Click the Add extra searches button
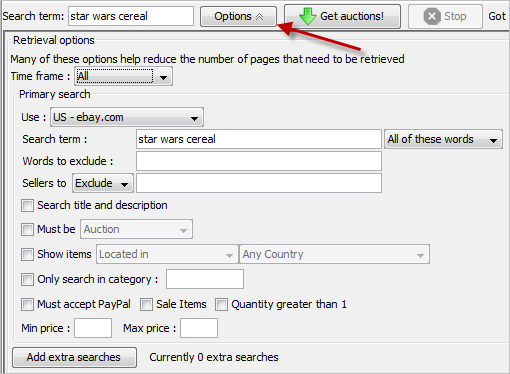The height and width of the screenshot is (374, 510). [74, 357]
